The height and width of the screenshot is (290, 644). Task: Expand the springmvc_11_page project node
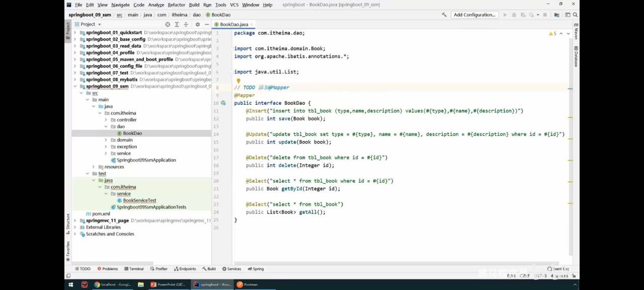75,221
